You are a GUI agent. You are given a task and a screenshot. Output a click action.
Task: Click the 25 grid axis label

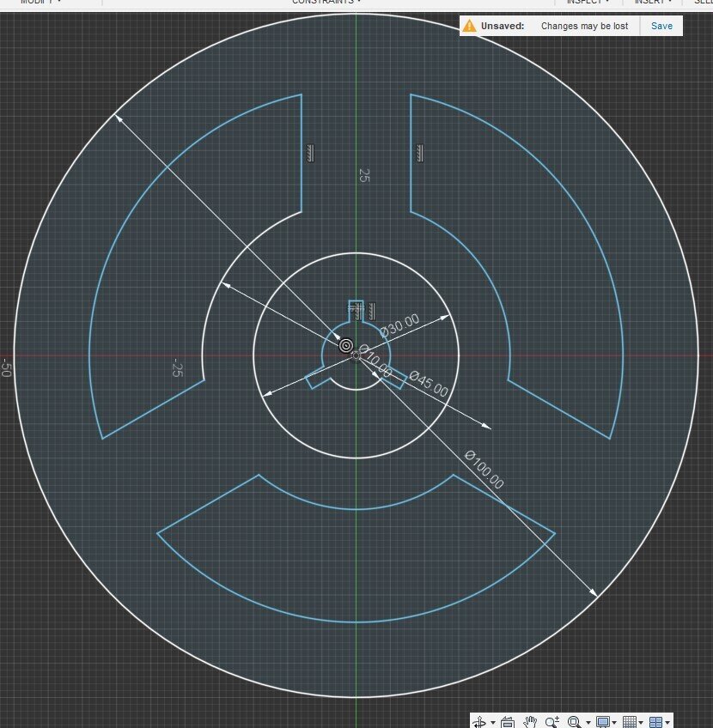pos(364,175)
